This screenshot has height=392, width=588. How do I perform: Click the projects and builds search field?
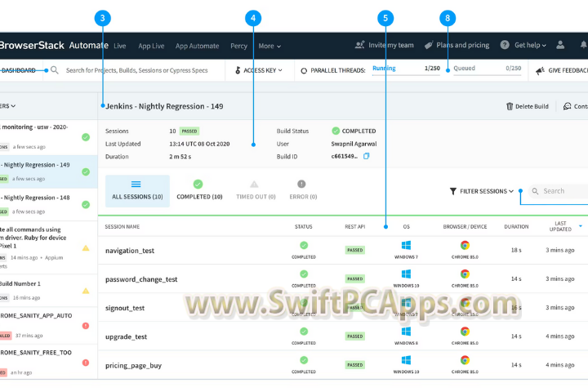pos(136,70)
